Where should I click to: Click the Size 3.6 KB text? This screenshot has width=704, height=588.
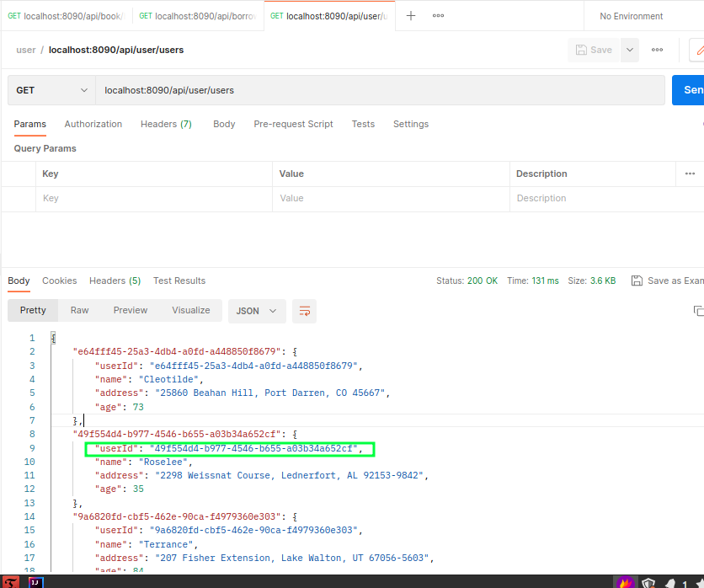[592, 281]
